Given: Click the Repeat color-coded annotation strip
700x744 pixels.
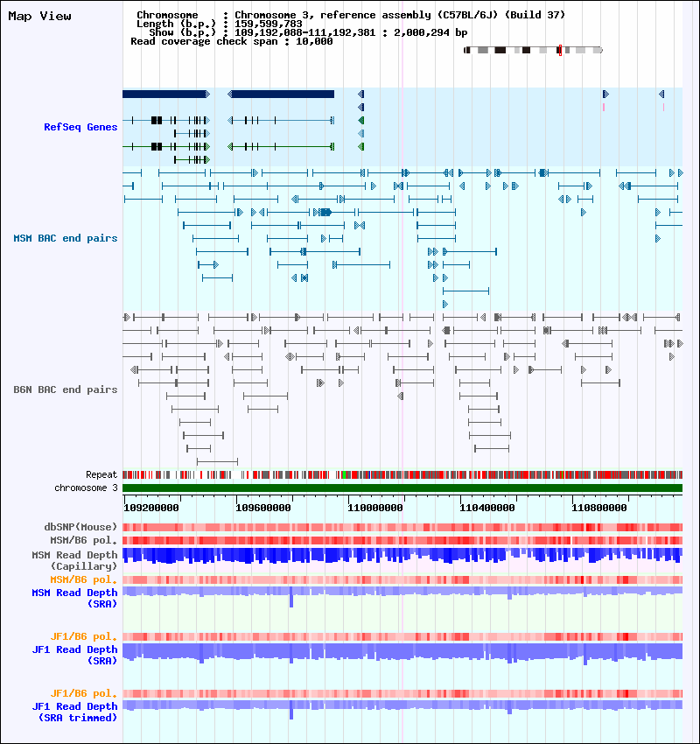Looking at the screenshot, I should pyautogui.click(x=402, y=474).
